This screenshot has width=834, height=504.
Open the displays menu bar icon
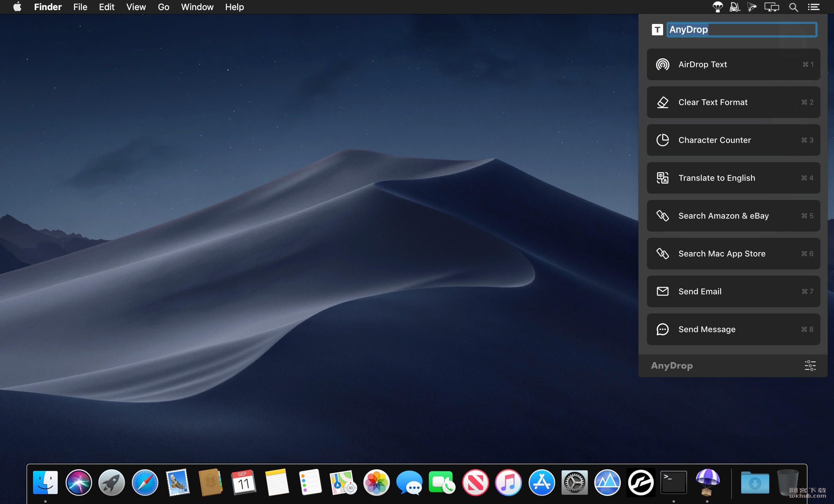(x=772, y=7)
